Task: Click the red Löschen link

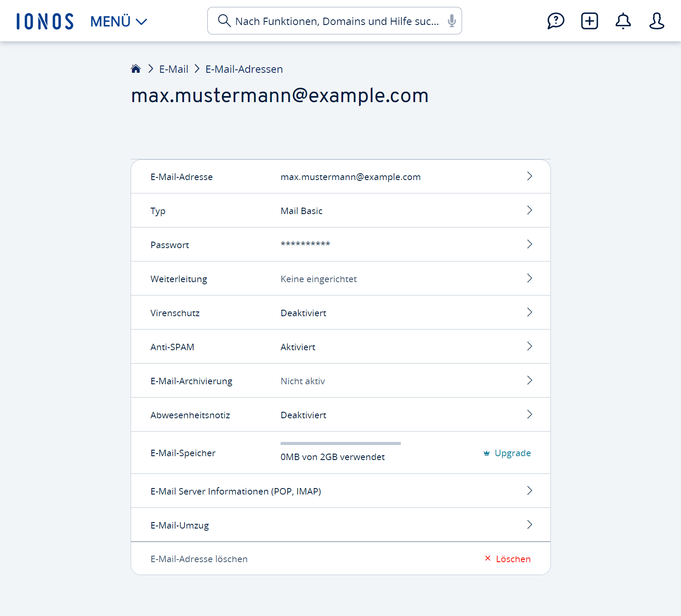Action: pyautogui.click(x=513, y=559)
